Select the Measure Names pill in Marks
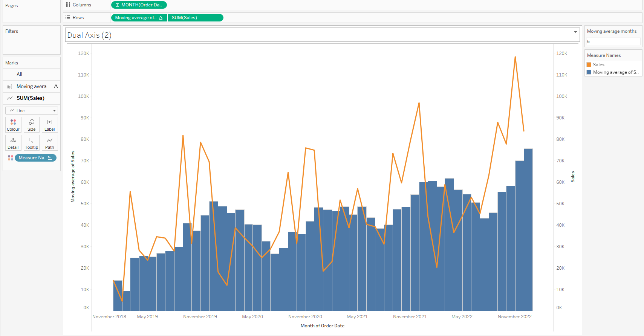 (x=35, y=158)
